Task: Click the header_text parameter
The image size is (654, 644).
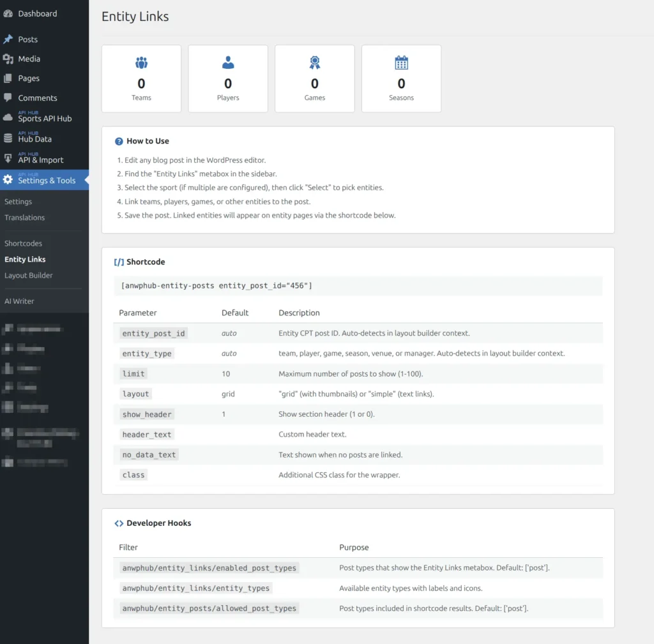Action: click(x=147, y=435)
